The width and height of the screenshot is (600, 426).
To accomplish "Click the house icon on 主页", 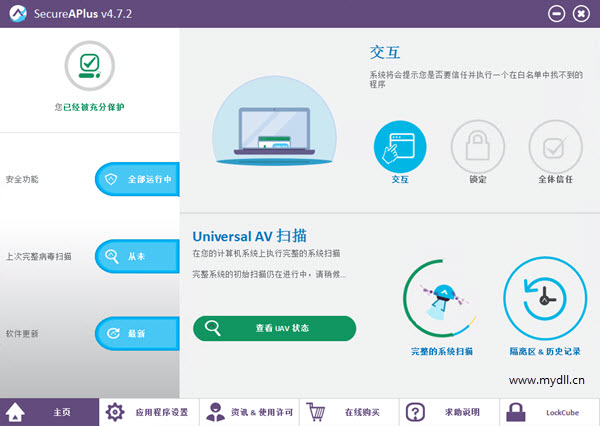I will pos(15,412).
